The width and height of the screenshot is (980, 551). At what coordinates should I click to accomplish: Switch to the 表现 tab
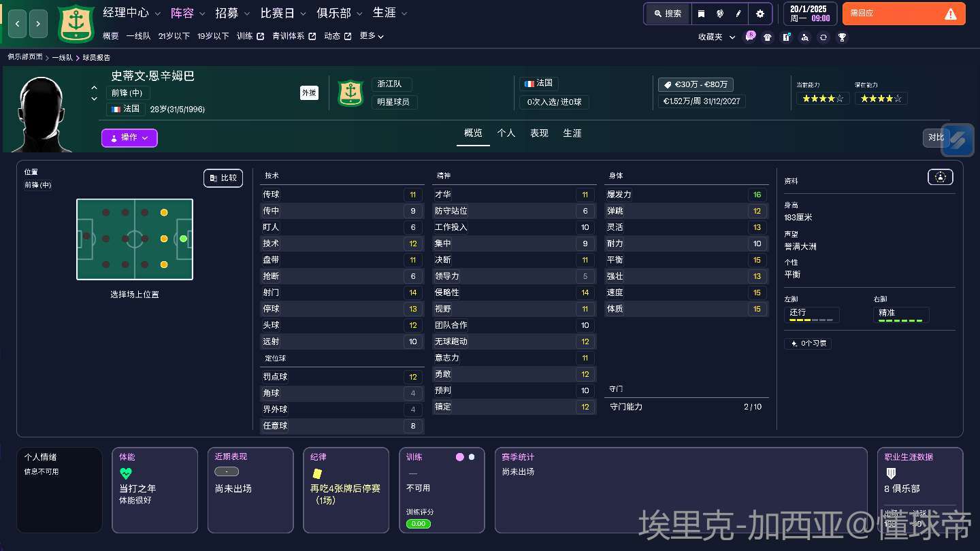539,133
